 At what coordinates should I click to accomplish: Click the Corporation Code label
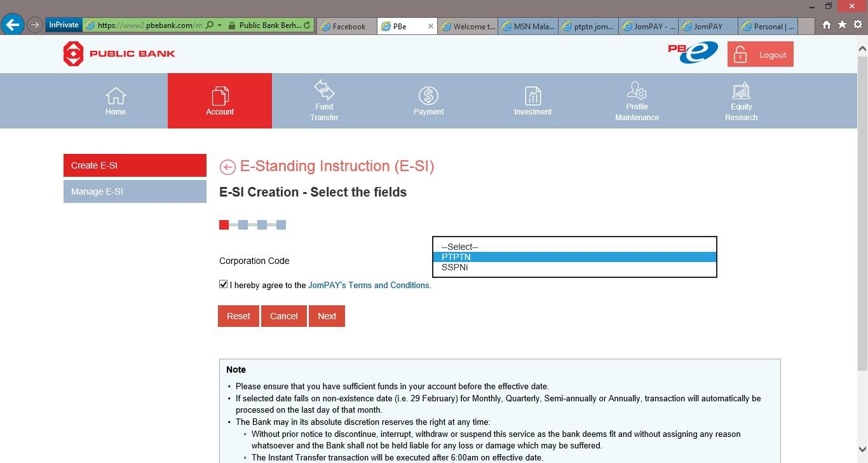click(254, 261)
